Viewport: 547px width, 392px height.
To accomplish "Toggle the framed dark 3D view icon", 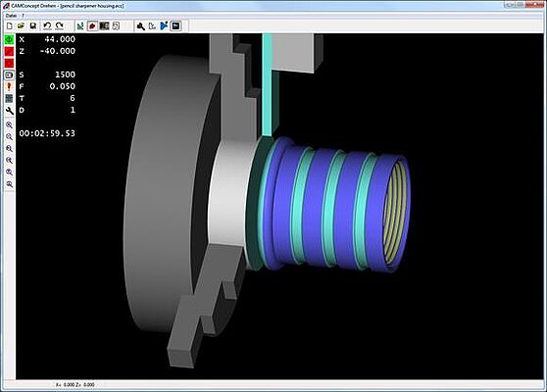I will 176,26.
